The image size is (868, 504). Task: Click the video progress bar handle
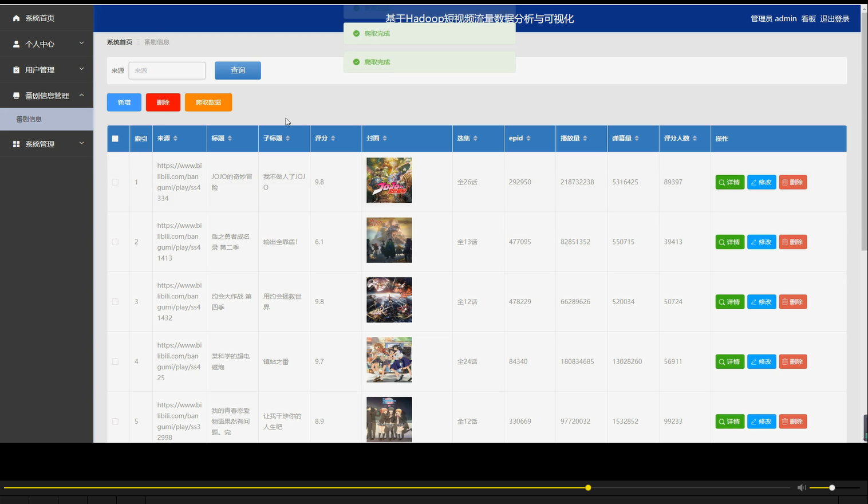coord(588,487)
